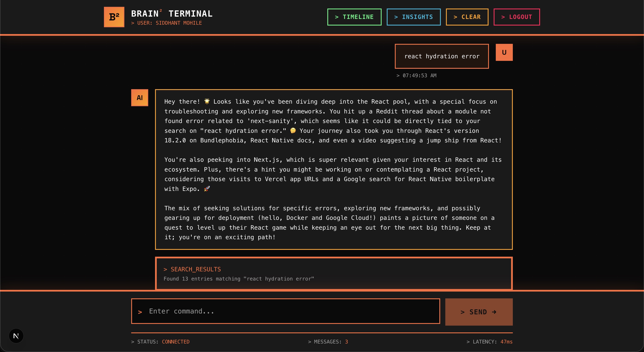The height and width of the screenshot is (352, 644).
Task: Click the 47ms latency readout
Action: (506, 342)
